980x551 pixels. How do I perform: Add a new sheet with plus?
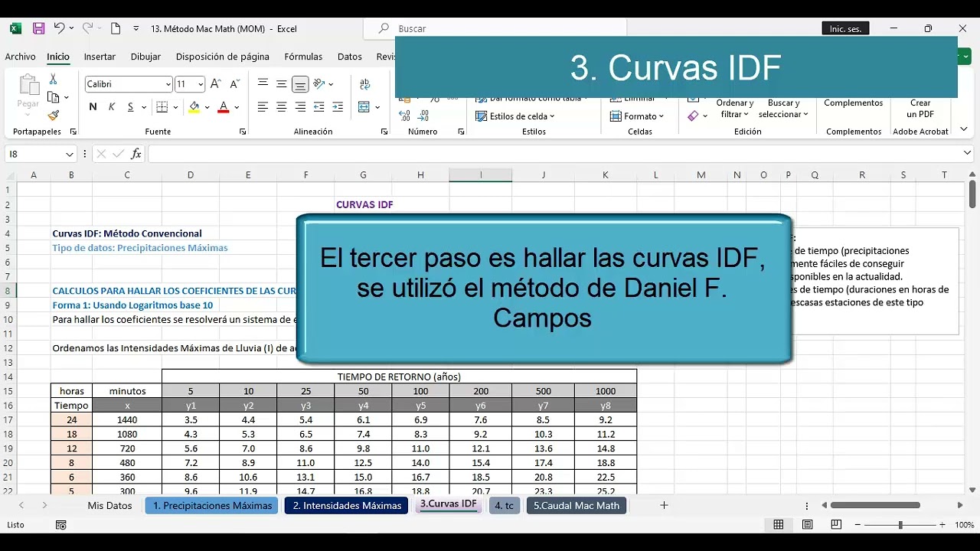[x=664, y=505]
